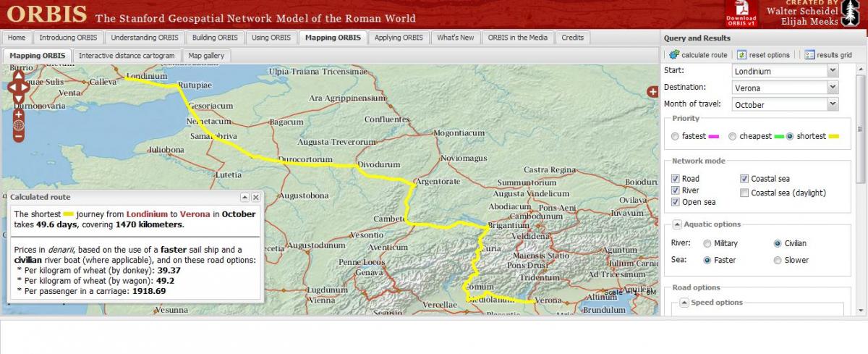Open the results grid
Image resolution: width=868 pixels, height=354 pixels.
click(x=828, y=54)
